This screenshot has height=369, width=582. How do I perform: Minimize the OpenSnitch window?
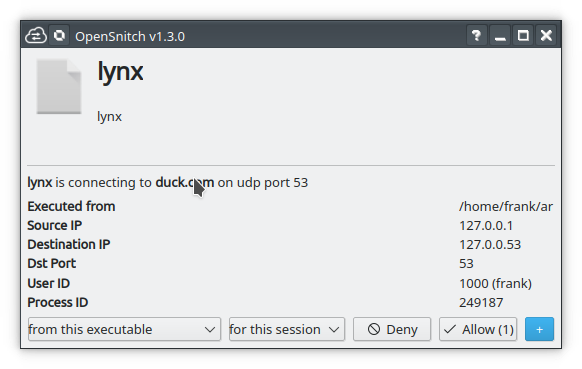tap(500, 36)
